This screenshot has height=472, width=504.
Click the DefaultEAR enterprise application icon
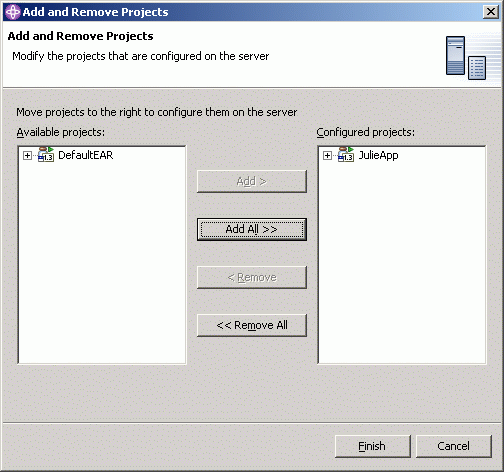click(46, 155)
